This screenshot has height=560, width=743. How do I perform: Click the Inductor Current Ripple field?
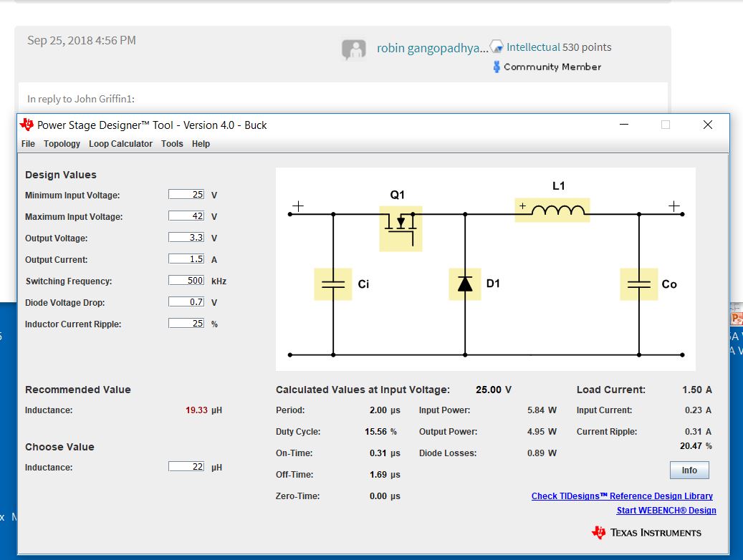(x=186, y=323)
